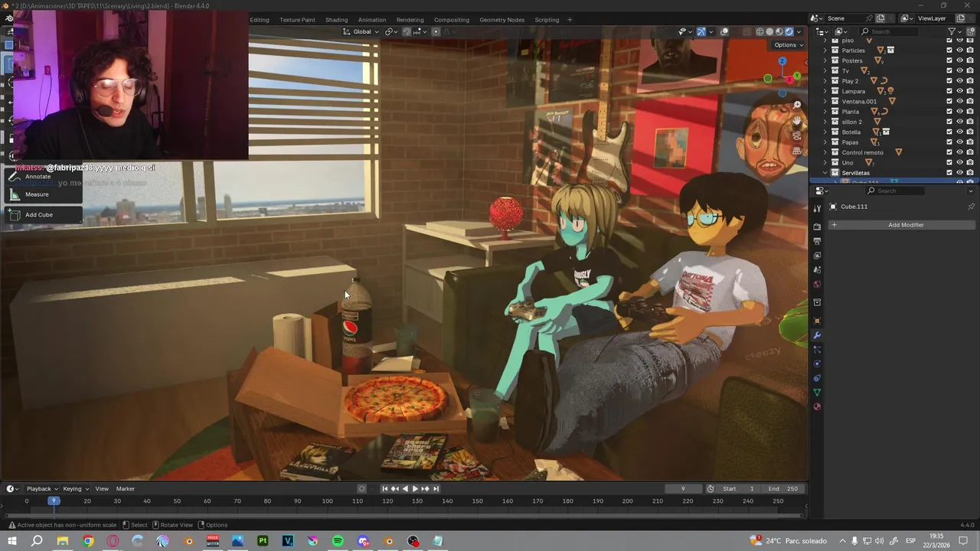Open the Render properties tab icon
Screen dimensions: 980x551
pos(817,227)
